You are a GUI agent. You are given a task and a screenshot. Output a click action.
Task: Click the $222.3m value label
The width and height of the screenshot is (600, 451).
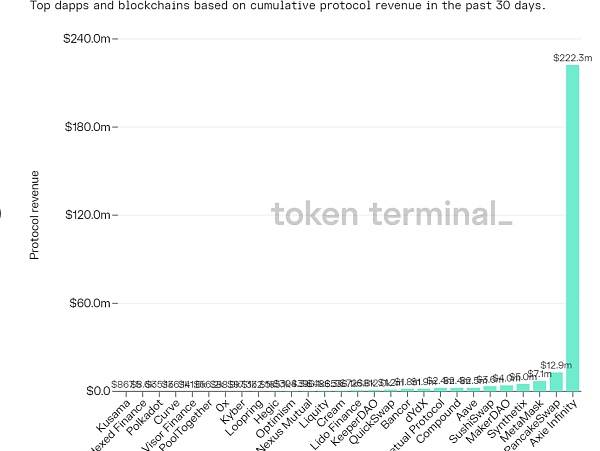point(572,58)
